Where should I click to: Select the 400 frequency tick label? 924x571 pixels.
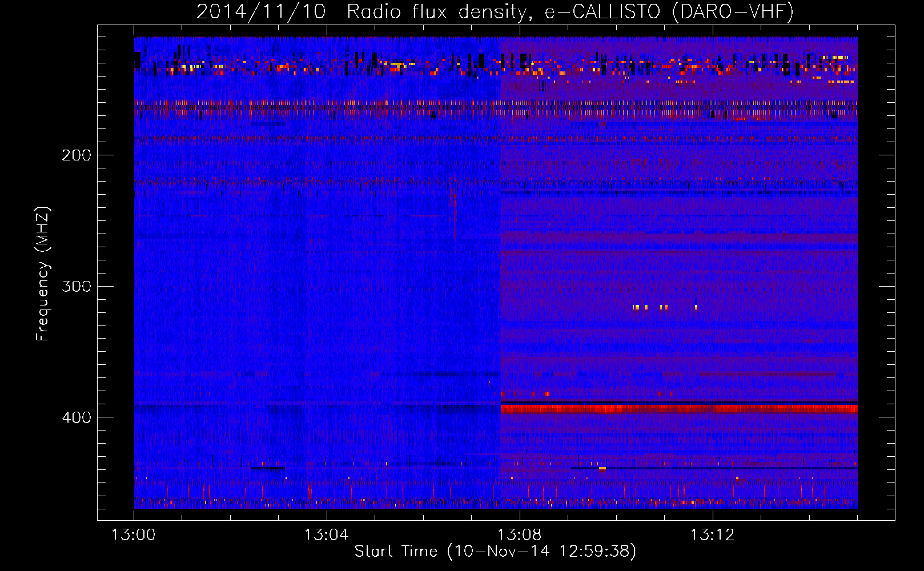tap(77, 417)
